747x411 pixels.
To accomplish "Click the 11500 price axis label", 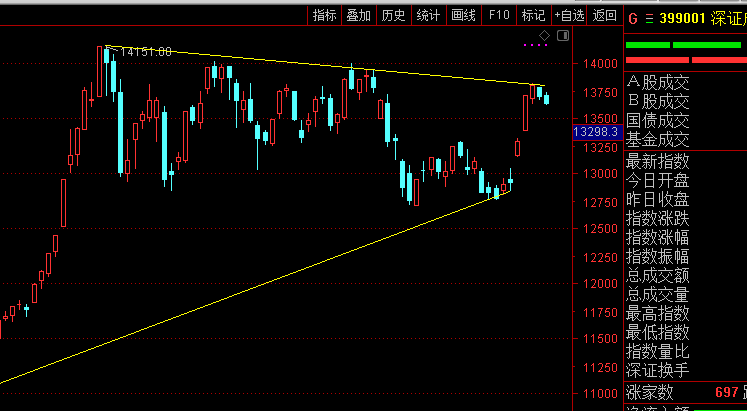I will [598, 339].
